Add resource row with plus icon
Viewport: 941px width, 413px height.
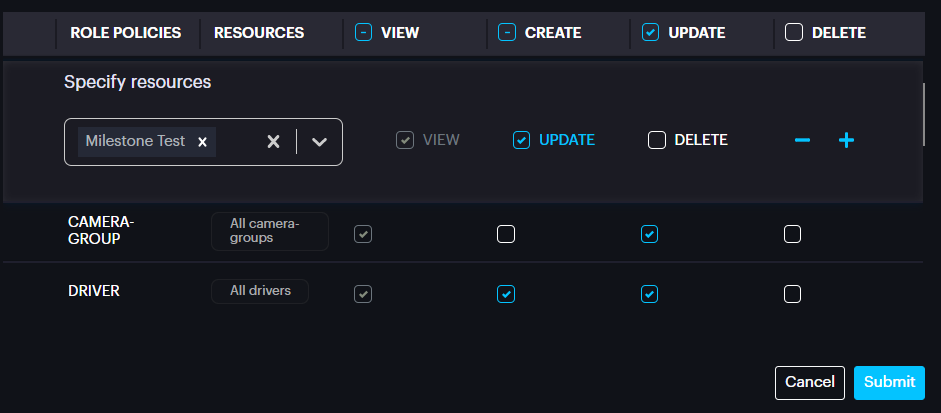(846, 141)
